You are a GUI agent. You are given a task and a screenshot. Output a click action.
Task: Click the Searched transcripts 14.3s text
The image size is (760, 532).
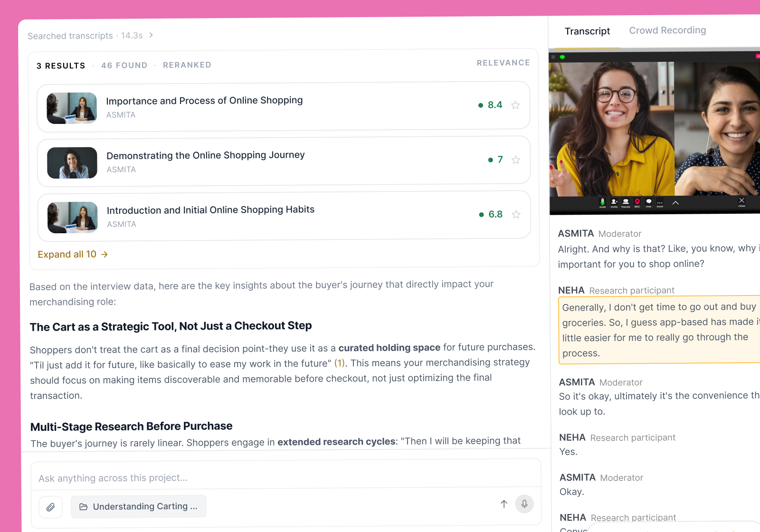(x=85, y=36)
